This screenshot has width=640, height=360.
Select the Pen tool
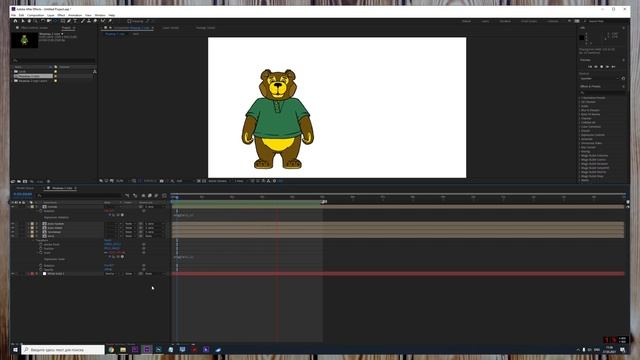coord(69,21)
